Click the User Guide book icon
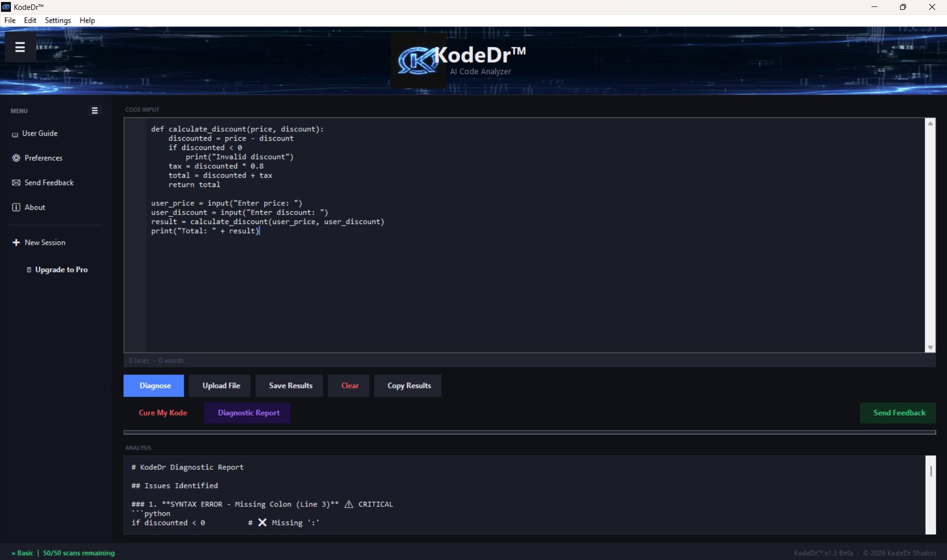This screenshot has width=947, height=560. (15, 134)
